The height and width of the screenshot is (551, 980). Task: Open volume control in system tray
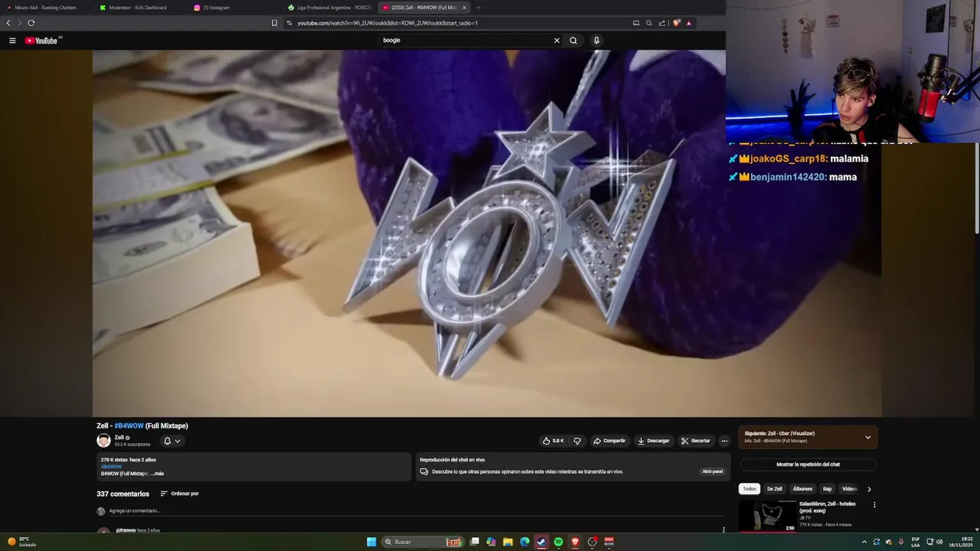pyautogui.click(x=939, y=542)
